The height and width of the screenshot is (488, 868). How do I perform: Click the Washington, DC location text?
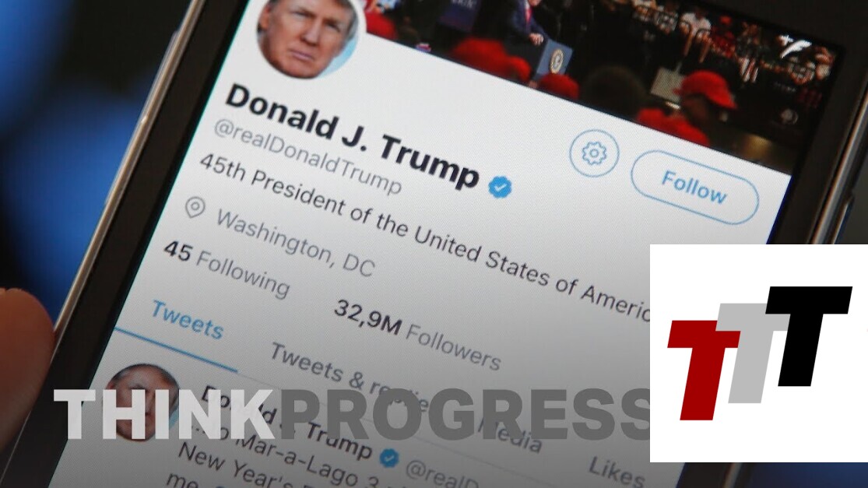[295, 244]
